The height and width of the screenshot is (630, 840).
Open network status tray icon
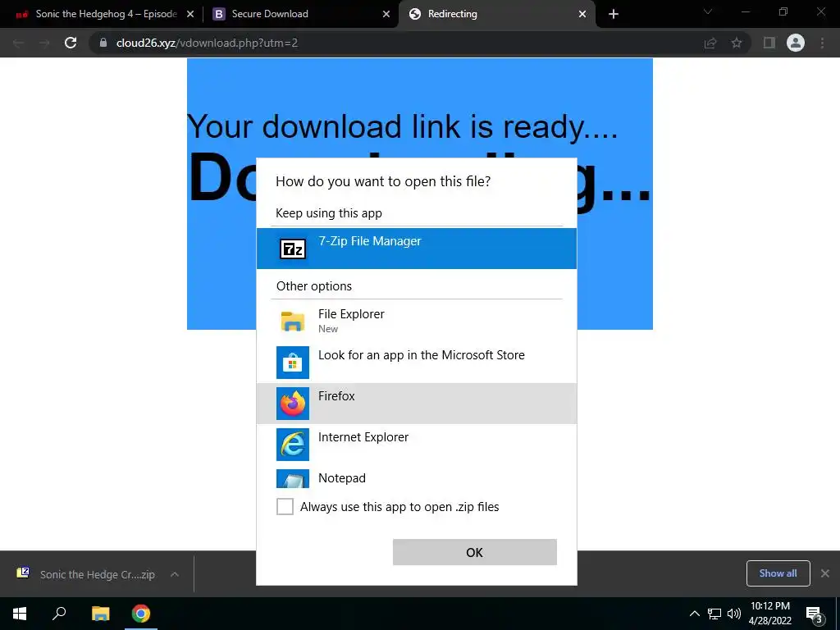click(714, 614)
